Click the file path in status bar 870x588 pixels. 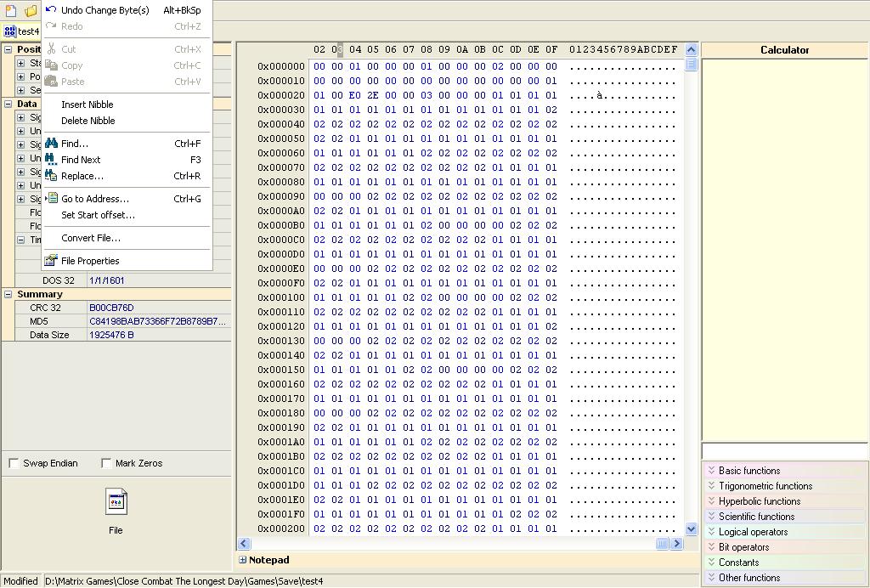tap(184, 581)
